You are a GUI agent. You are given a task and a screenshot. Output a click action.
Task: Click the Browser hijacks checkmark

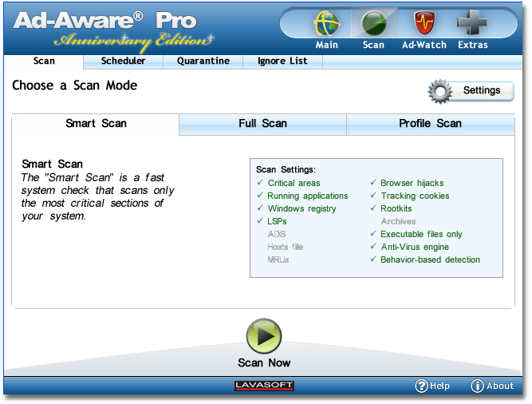coord(373,183)
